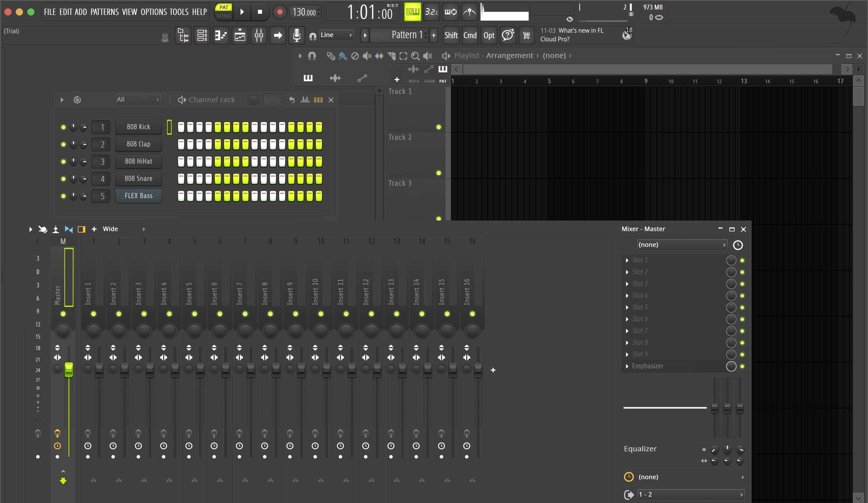This screenshot has width=868, height=503.
Task: Adjust the Master volume fader
Action: (x=69, y=369)
